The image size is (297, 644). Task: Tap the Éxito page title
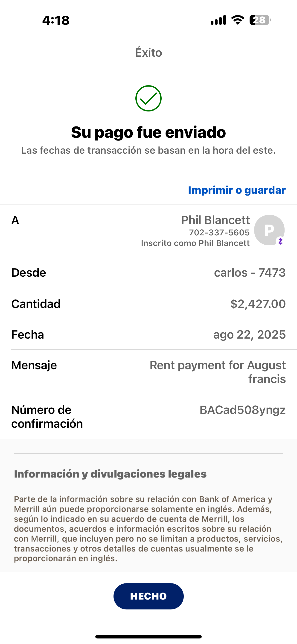148,53
